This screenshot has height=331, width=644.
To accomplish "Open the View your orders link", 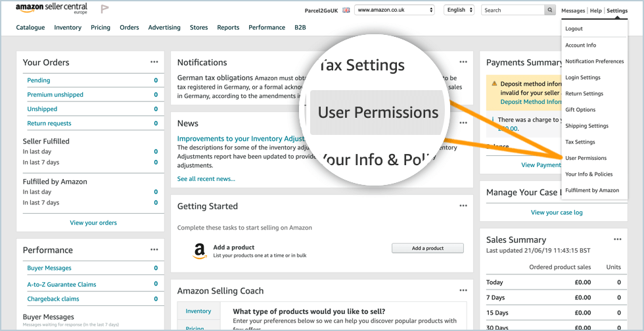I will (93, 222).
